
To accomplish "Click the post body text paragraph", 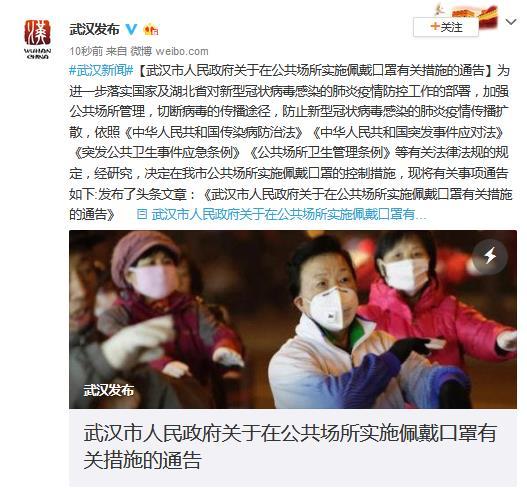I will coord(290,142).
